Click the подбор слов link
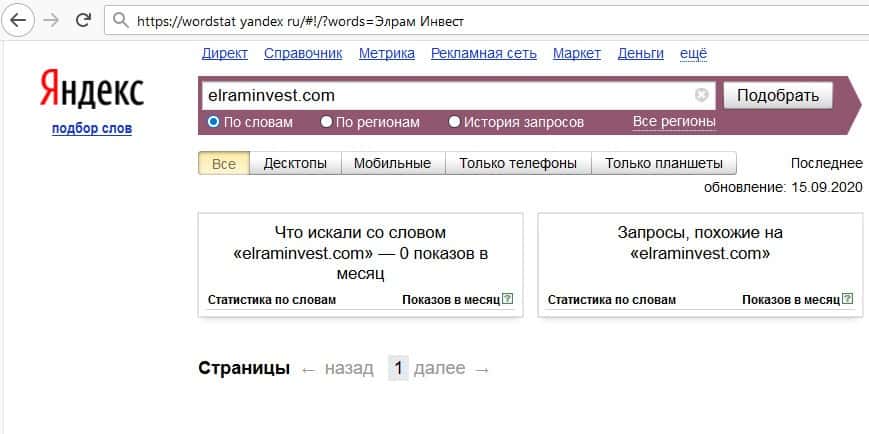The image size is (869, 434). (92, 129)
